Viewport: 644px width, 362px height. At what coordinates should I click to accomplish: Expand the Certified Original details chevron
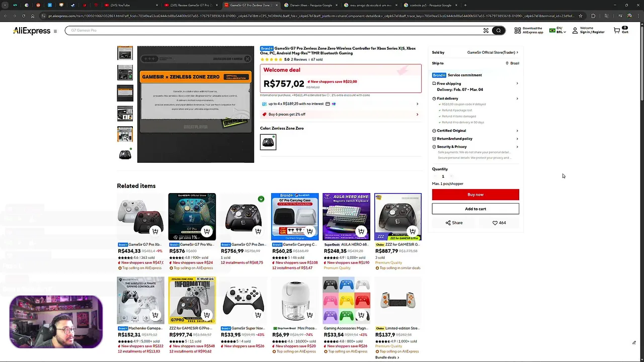click(517, 131)
